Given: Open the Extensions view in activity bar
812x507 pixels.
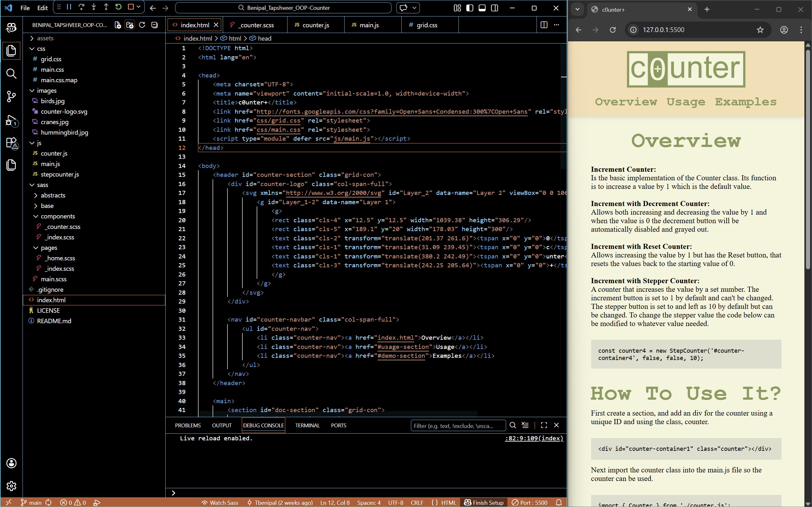Looking at the screenshot, I should pos(11,143).
